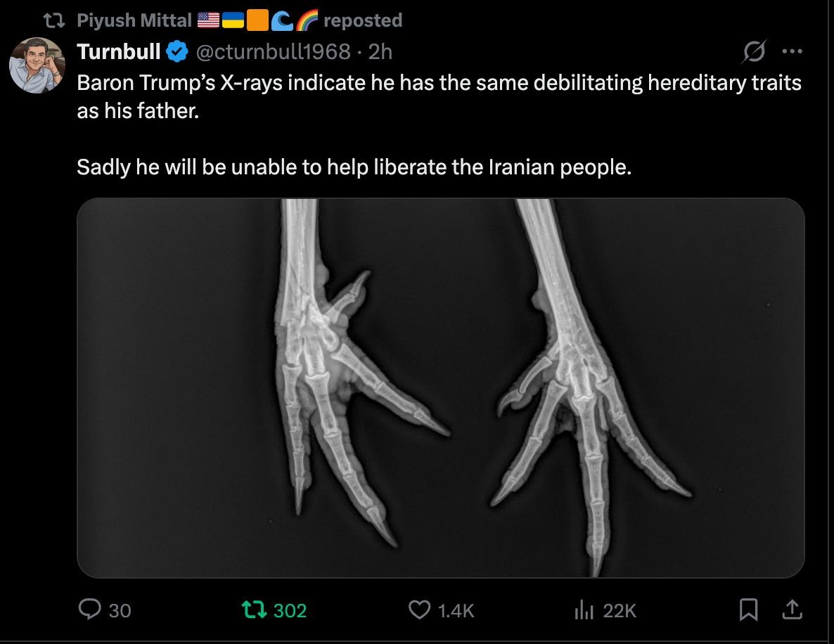Open view analytics bar chart icon

pyautogui.click(x=584, y=610)
